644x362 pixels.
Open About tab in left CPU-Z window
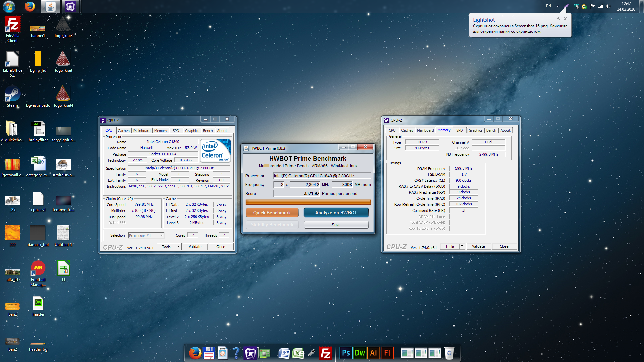222,131
